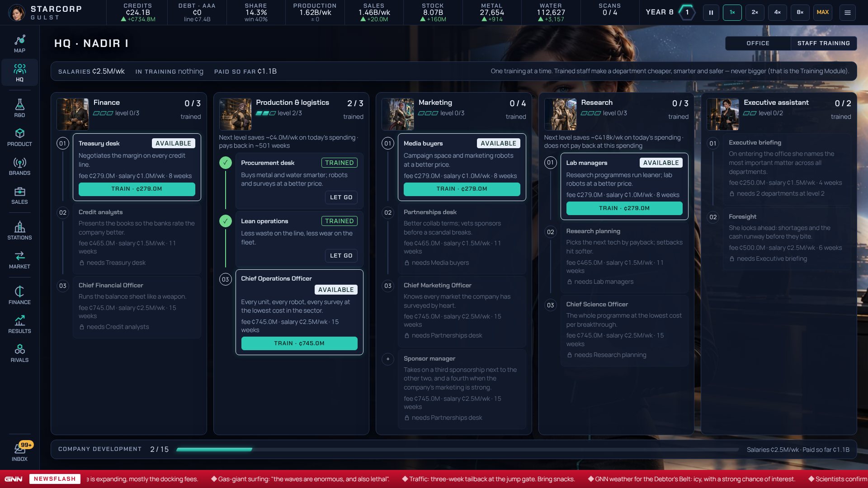Expand the Sponsor manager plus node
868x488 pixels.
pyautogui.click(x=387, y=359)
